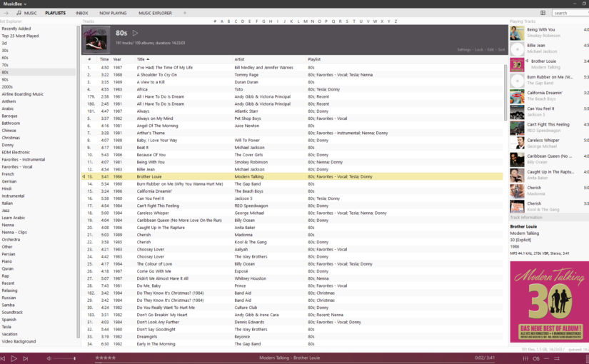The width and height of the screenshot is (589, 364).
Task: Click the Being With You album thumbnail
Action: click(517, 33)
